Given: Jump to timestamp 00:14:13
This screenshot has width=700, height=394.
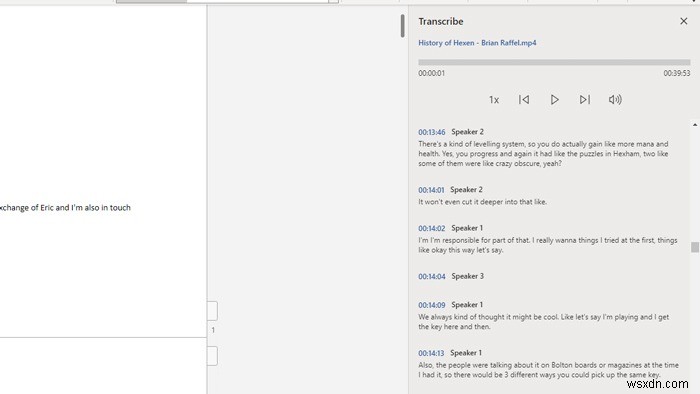Looking at the screenshot, I should (431, 353).
